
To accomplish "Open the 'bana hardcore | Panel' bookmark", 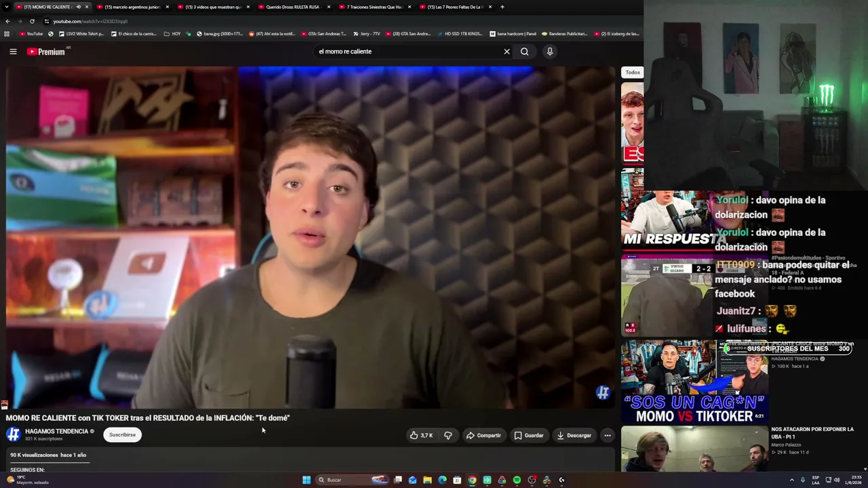I will [x=513, y=34].
